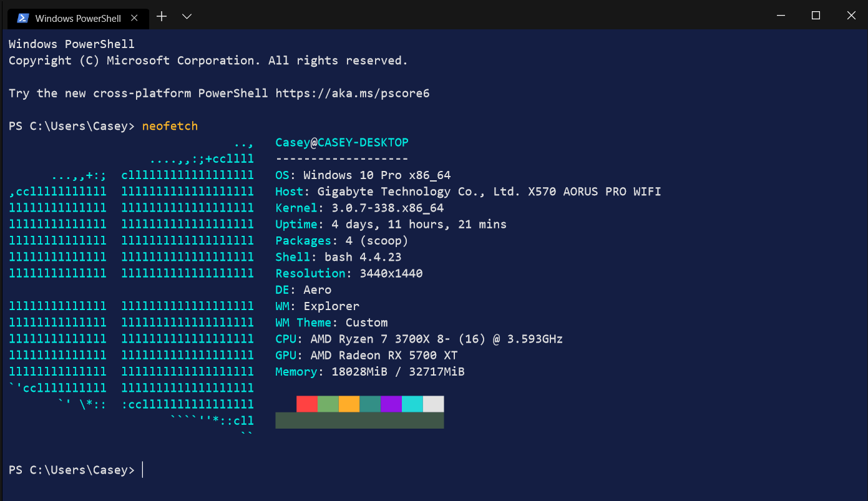This screenshot has height=501, width=868.
Task: Open a new tab with the plus button
Action: coord(162,16)
